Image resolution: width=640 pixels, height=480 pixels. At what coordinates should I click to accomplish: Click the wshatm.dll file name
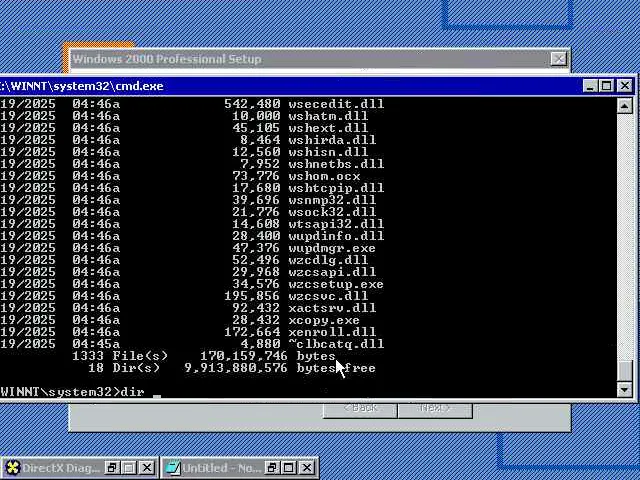click(329, 116)
